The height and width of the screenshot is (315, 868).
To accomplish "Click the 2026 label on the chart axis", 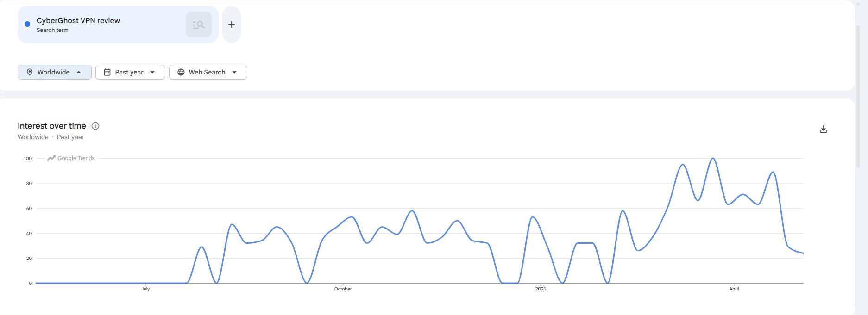I will 541,289.
